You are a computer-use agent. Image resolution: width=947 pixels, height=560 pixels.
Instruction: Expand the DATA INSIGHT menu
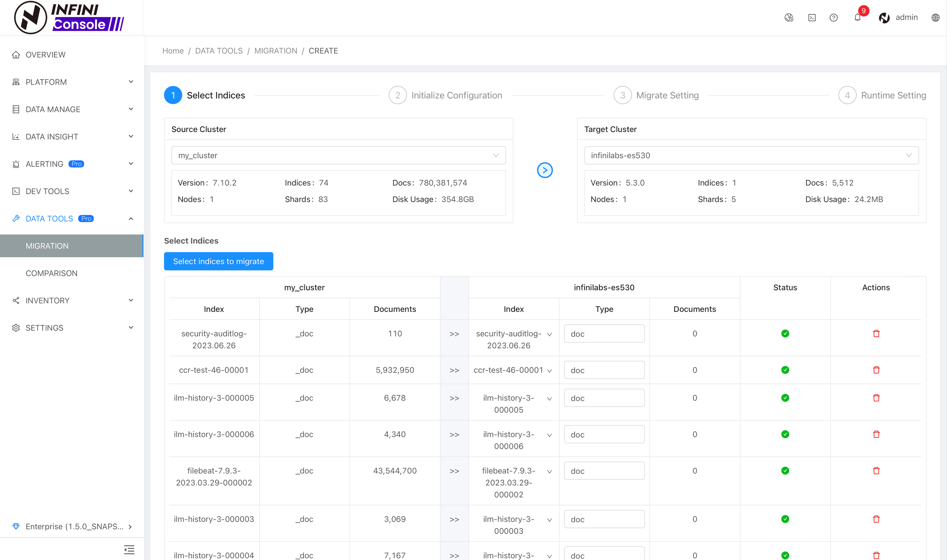coord(72,137)
